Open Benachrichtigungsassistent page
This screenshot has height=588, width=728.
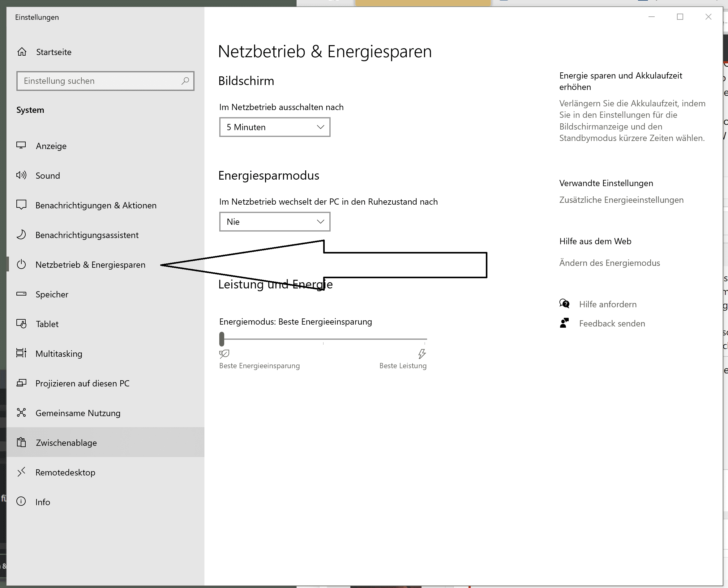coord(105,235)
